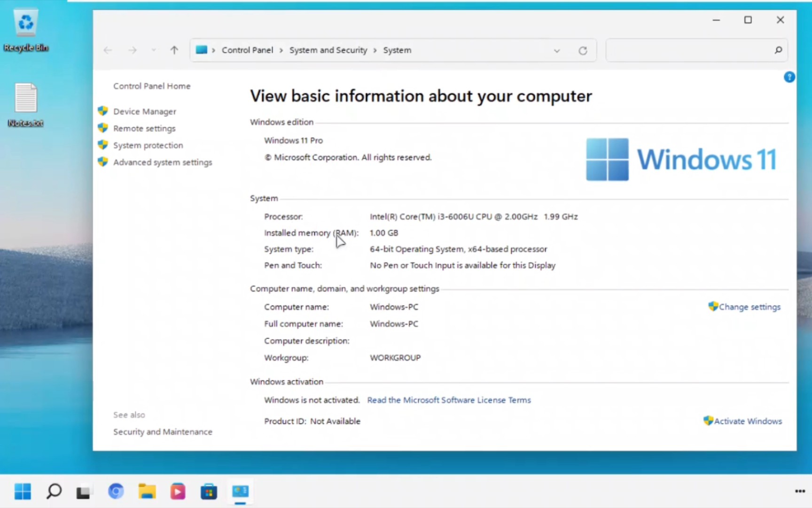
Task: Open the Recycle Bin desktop icon
Action: (x=26, y=31)
